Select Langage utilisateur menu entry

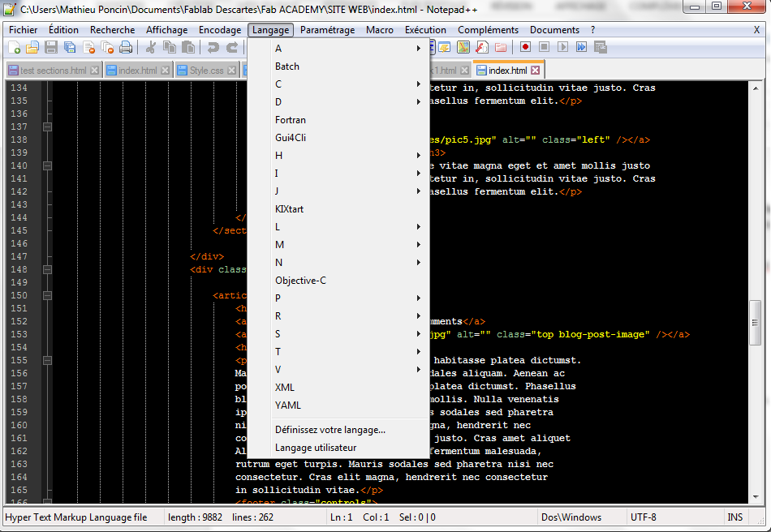coord(338,448)
